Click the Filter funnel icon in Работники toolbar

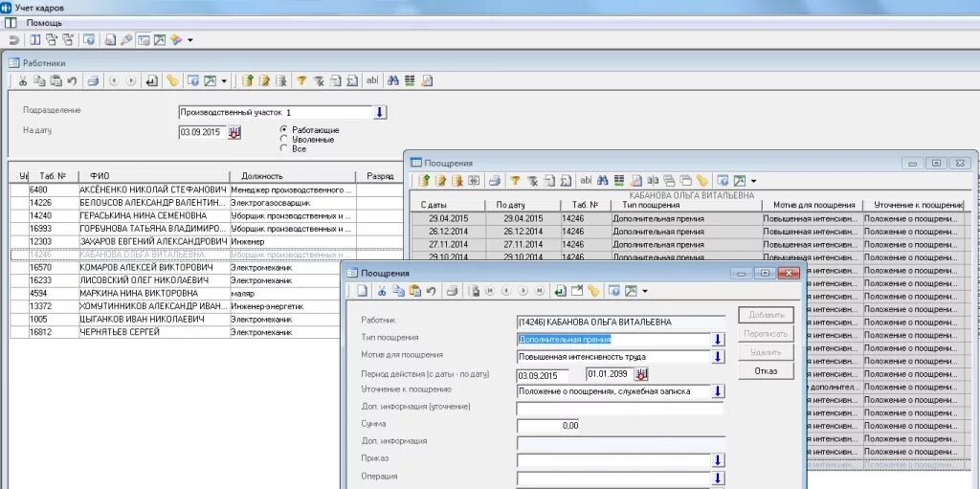click(301, 80)
